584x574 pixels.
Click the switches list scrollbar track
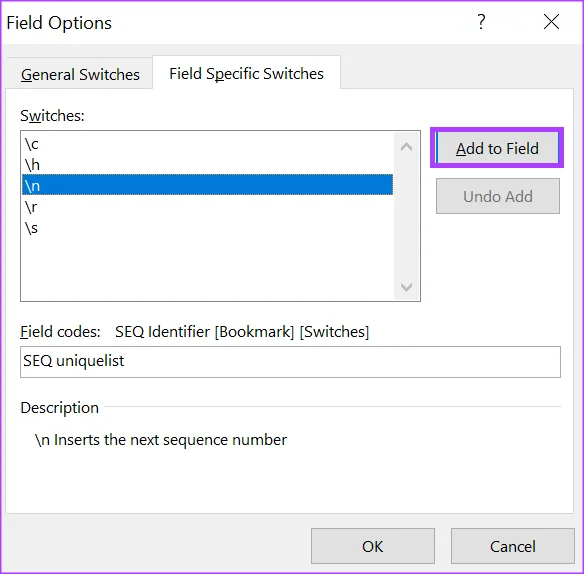(406, 217)
